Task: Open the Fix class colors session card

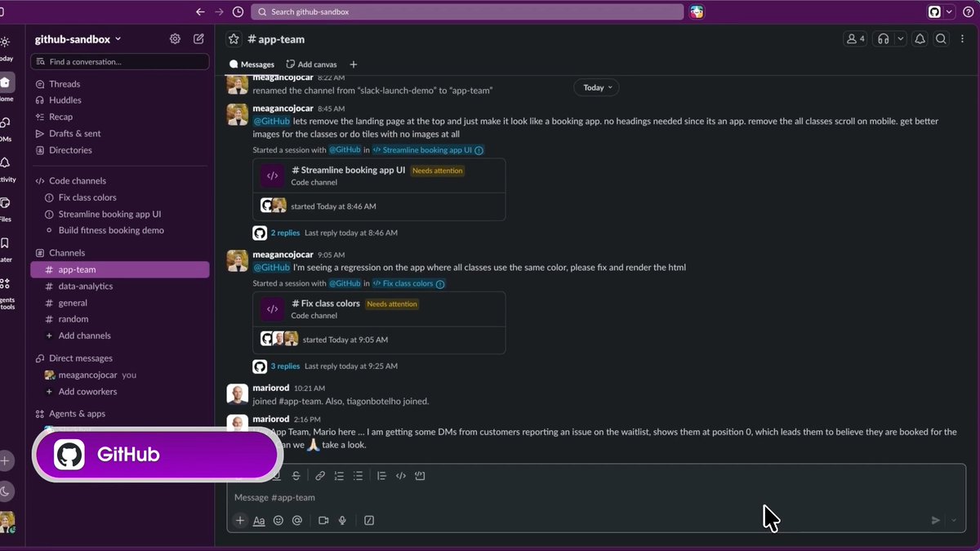Action: (x=379, y=322)
